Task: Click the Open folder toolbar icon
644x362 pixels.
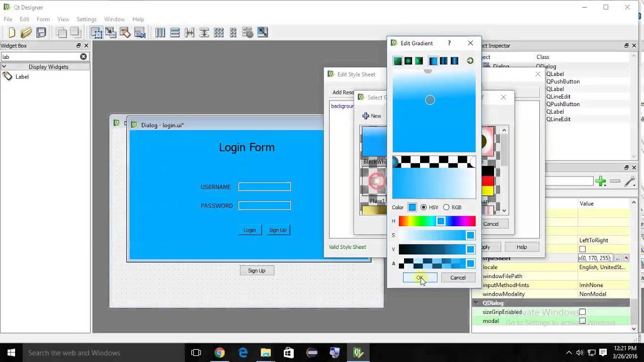Action: tap(26, 33)
